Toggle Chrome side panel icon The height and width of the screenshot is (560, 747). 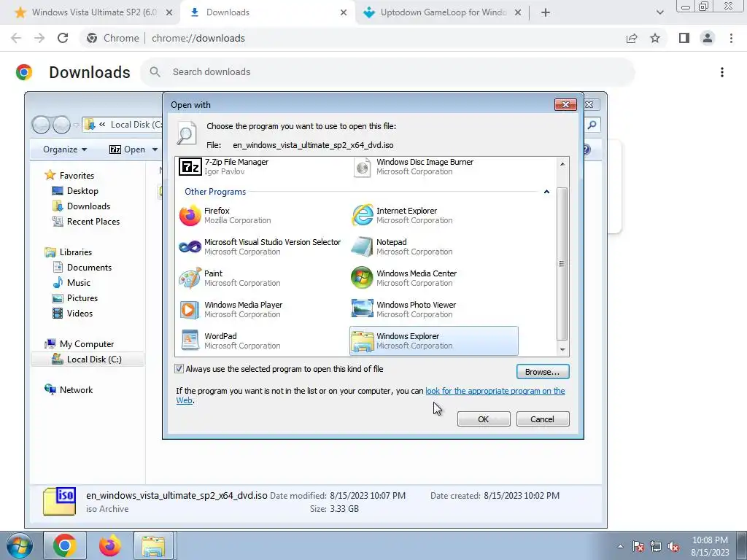[x=684, y=38]
